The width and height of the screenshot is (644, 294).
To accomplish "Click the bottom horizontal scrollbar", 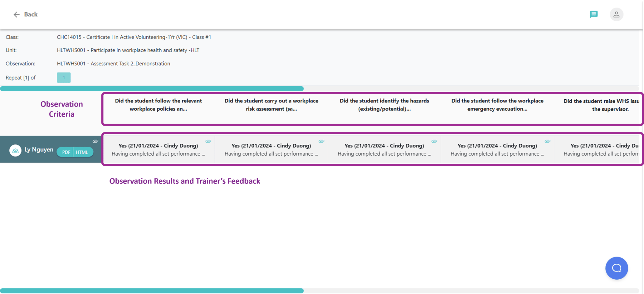I will (x=152, y=291).
